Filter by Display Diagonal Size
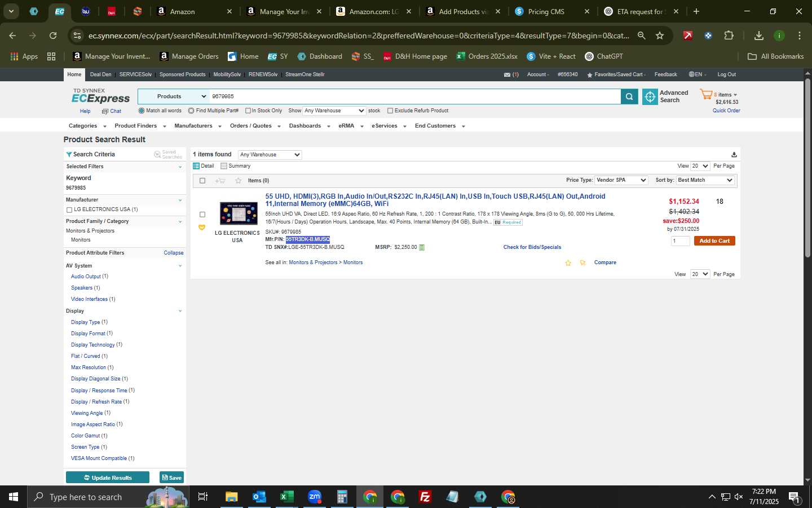 click(95, 379)
